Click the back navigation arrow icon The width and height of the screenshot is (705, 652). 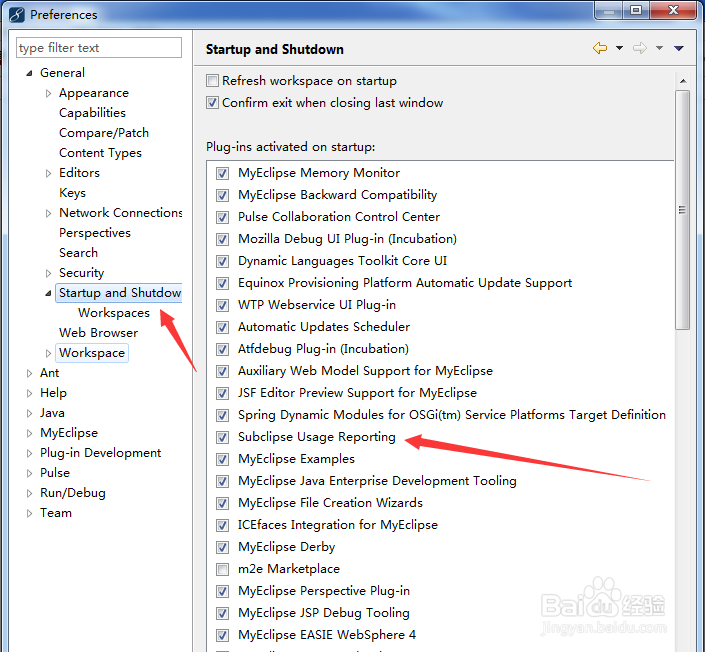tap(600, 48)
